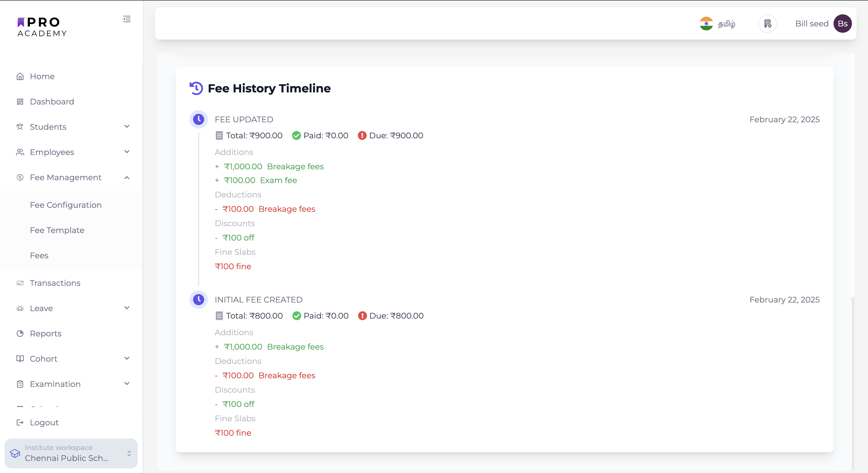Click February 22, 2025 date of FEE UPDATED
Screen dimensions: 868x473
pos(784,120)
